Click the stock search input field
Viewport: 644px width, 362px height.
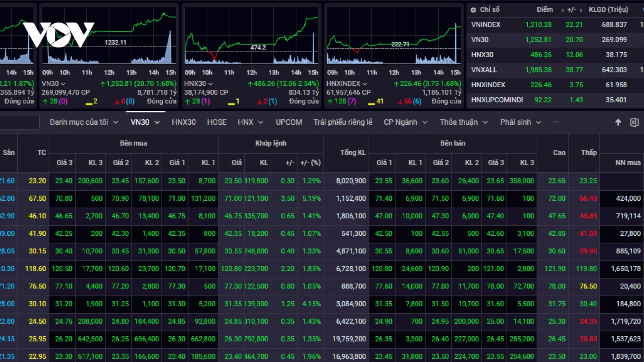click(19, 122)
